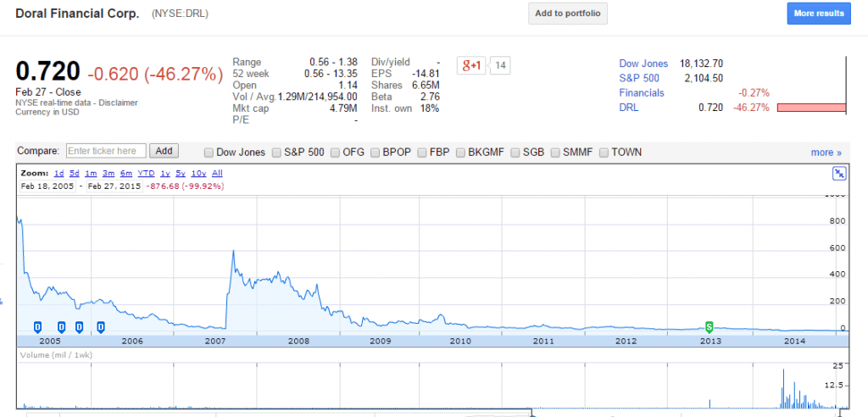
Task: Expand the chart with the fullscreen icon
Action: coord(839,174)
